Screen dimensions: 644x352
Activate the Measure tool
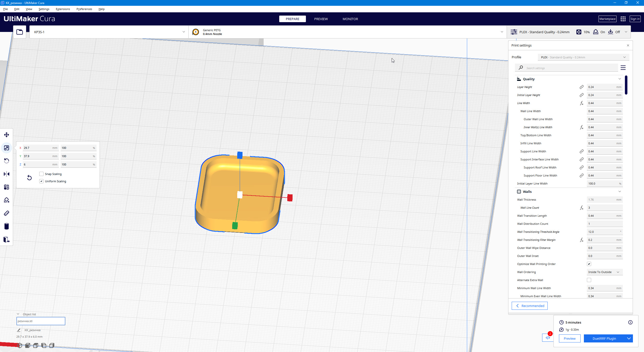[x=6, y=213]
